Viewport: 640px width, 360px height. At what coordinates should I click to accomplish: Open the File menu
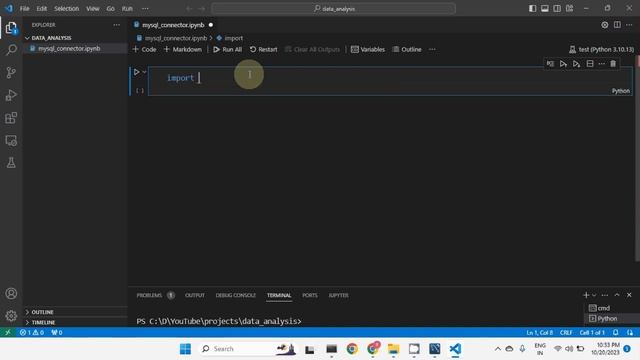point(24,8)
